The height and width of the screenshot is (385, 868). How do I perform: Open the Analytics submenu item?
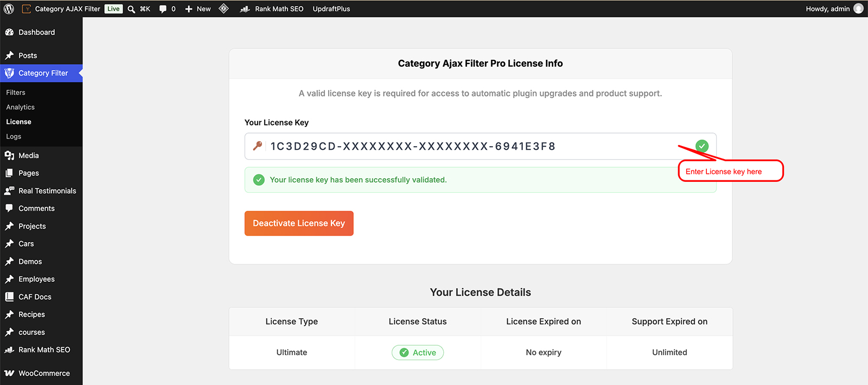(x=20, y=107)
